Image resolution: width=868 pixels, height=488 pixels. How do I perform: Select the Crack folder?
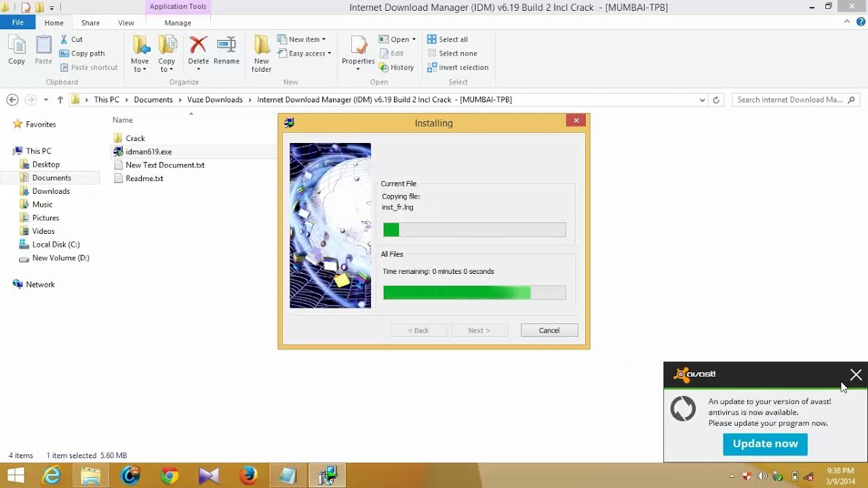(x=135, y=138)
